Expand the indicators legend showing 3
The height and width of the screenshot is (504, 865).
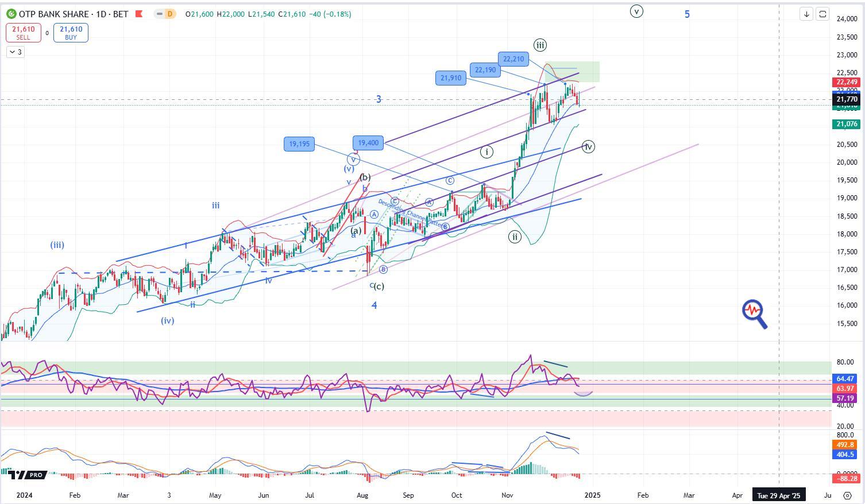tap(15, 52)
